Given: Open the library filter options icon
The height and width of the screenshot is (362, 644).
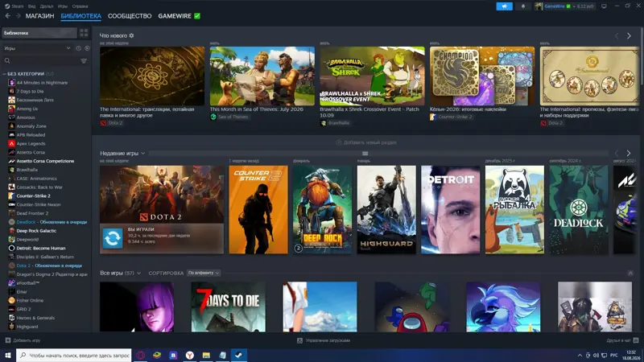Looking at the screenshot, I should (x=84, y=61).
